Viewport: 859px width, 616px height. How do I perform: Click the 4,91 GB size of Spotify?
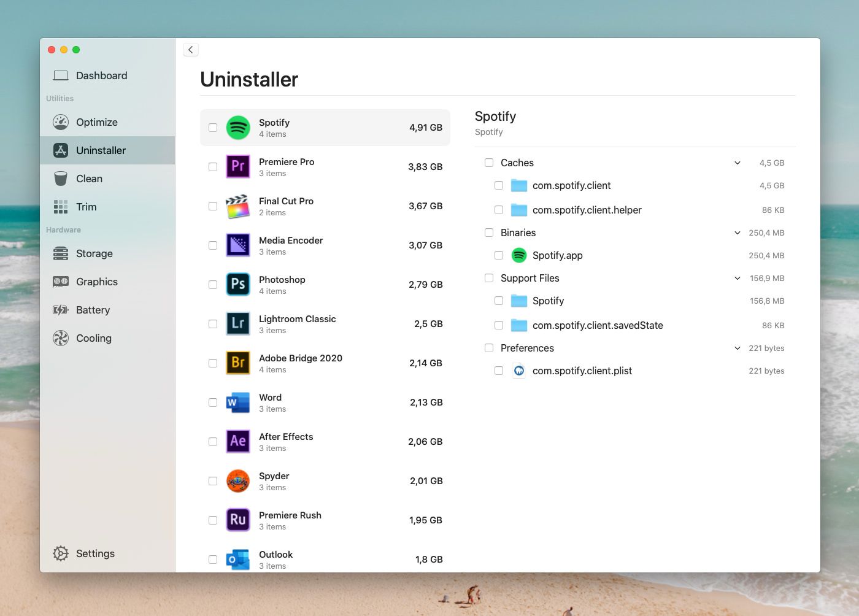pyautogui.click(x=426, y=128)
